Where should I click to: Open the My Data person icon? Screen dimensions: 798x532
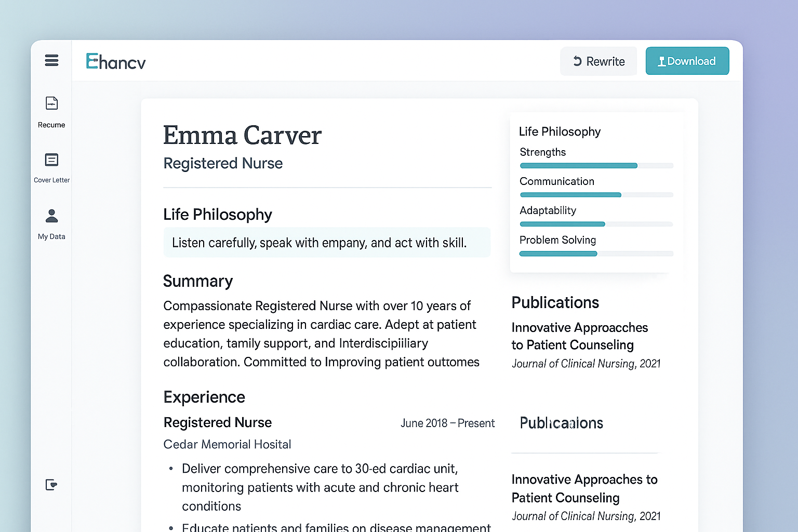(x=51, y=216)
